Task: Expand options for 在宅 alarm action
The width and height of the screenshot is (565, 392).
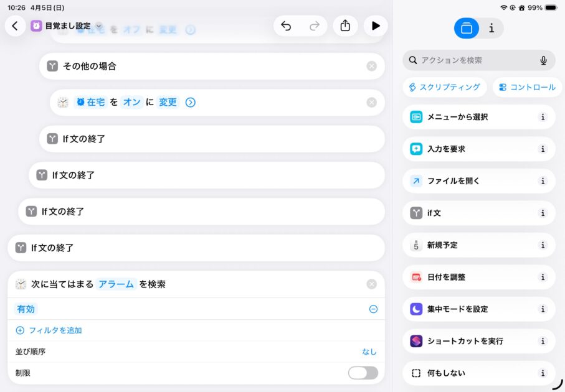Action: click(191, 103)
